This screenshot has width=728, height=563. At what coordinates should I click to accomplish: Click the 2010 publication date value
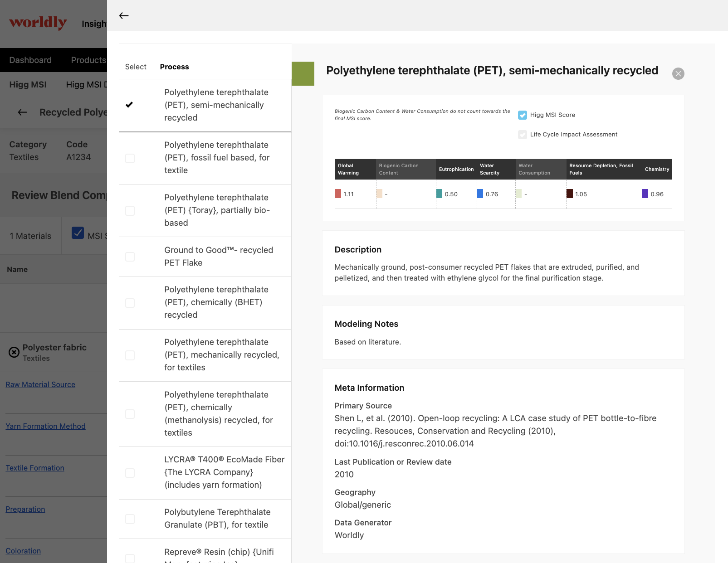344,475
